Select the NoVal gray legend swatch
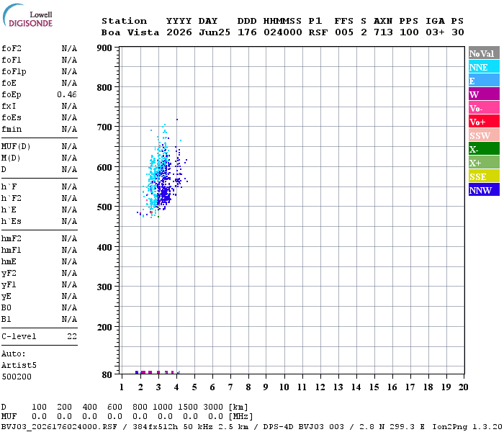Screen dimensions: 504x432 tap(484, 53)
